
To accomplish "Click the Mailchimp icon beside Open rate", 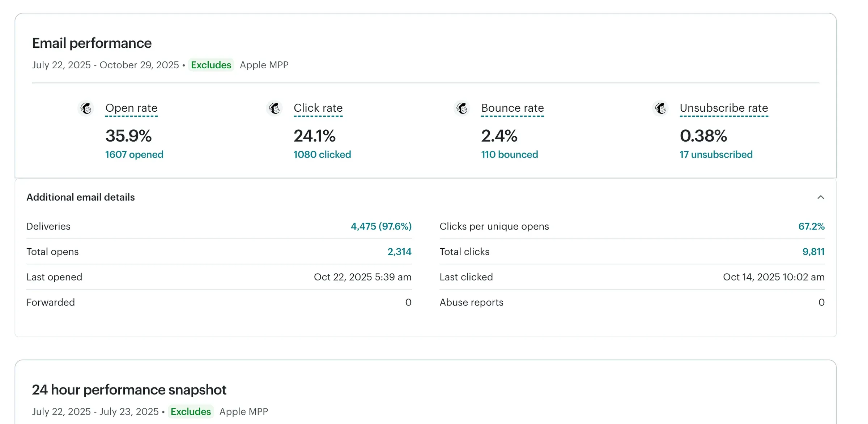I will pos(86,108).
